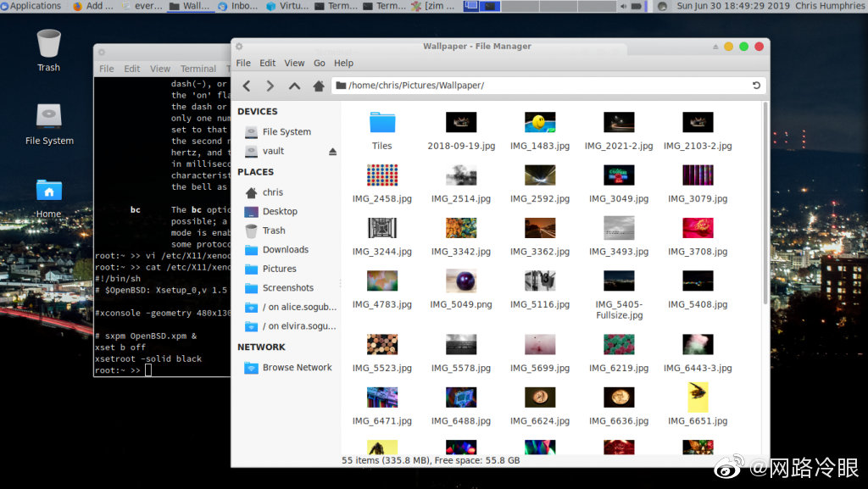Open the Chris Humphries user menu
Image resolution: width=868 pixels, height=489 pixels.
831,6
